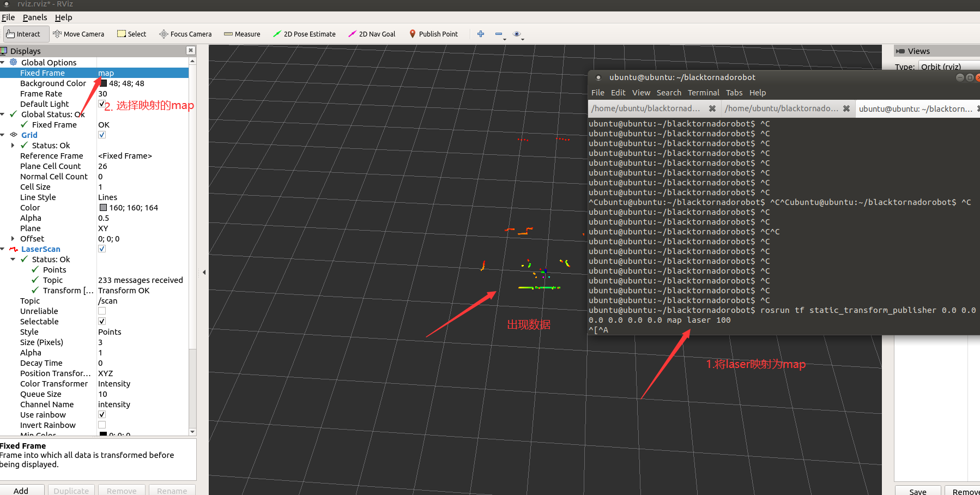Open the Panels menu in RViz
Viewport: 980px width, 495px height.
[35, 17]
